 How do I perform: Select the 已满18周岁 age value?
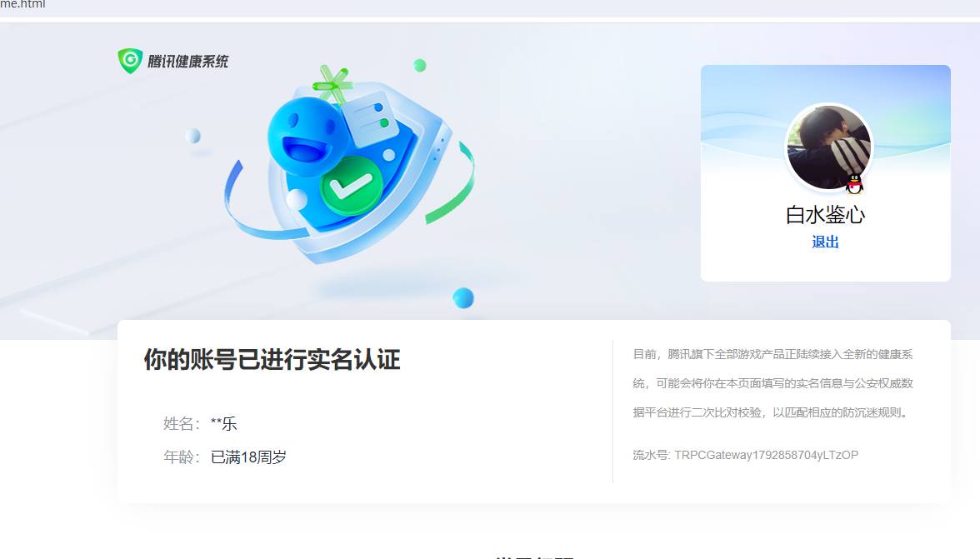click(248, 457)
